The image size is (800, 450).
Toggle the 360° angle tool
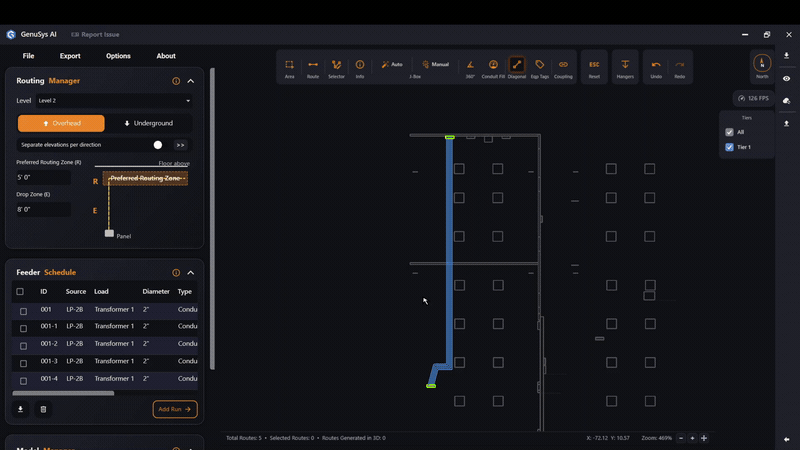470,68
